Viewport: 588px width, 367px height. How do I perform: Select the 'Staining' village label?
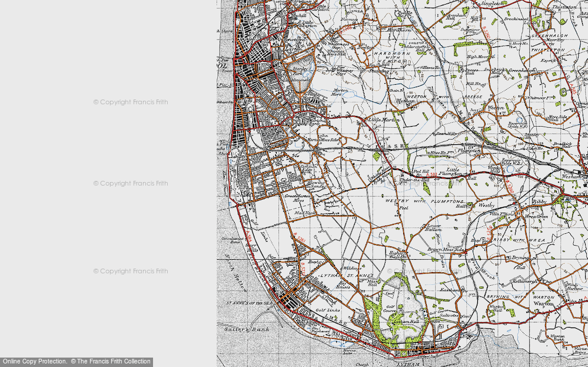(378, 71)
